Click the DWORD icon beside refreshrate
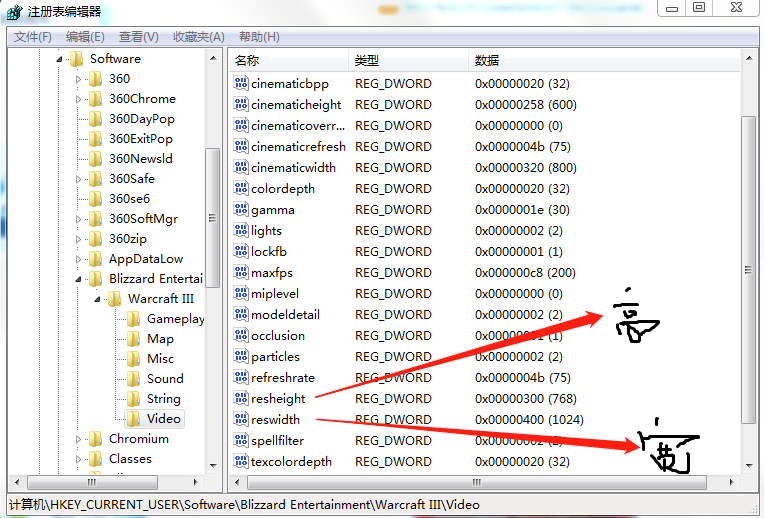Screen dimensions: 764x518 [241, 377]
